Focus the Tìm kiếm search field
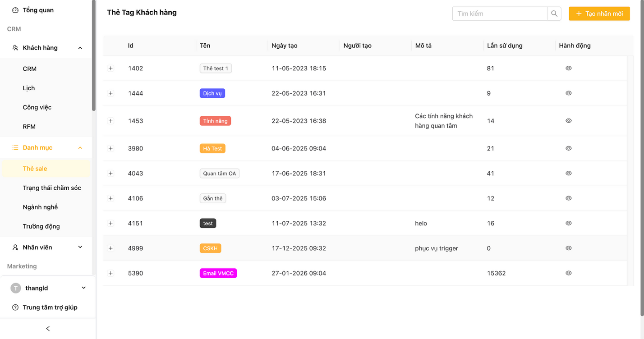The image size is (644, 339). click(x=500, y=14)
